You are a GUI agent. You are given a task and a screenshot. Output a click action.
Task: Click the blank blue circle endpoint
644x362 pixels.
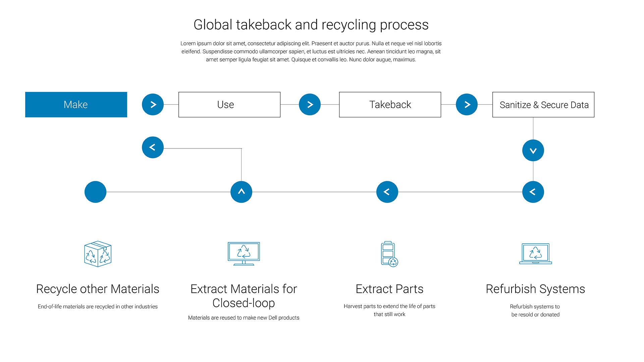(x=95, y=192)
